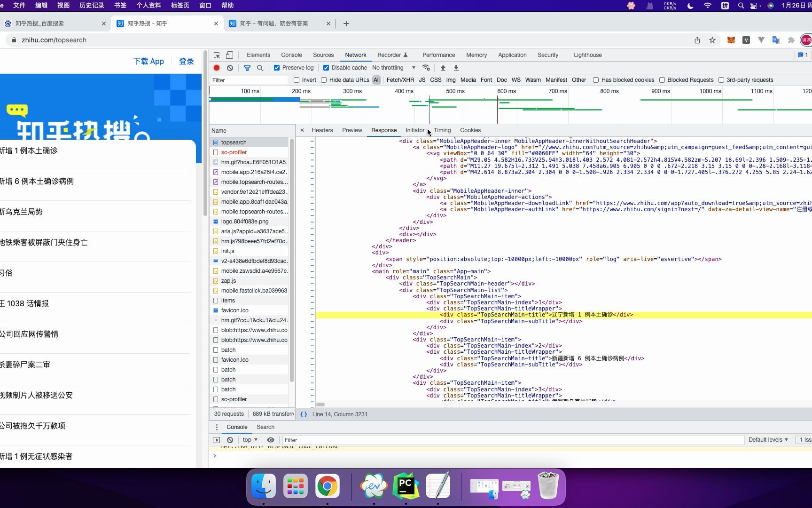This screenshot has width=812, height=508.
Task: Open the extensions puzzle icon
Action: point(791,40)
